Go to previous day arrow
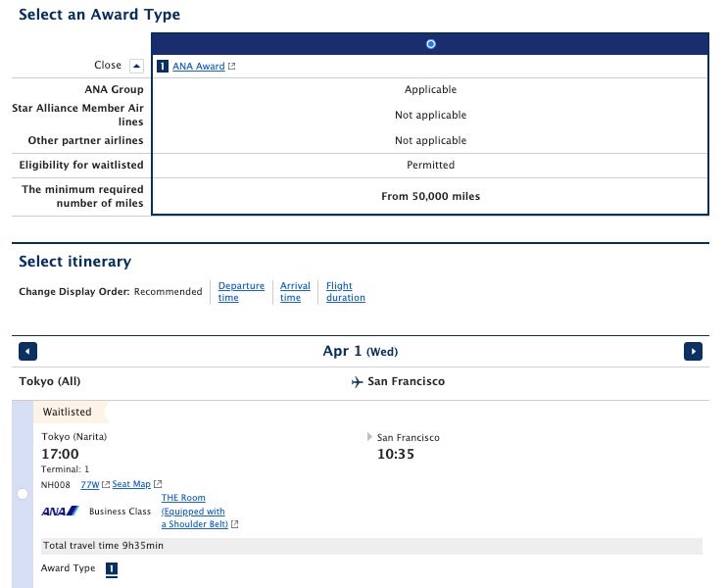Screen dimensions: 728x588 [x=27, y=352]
